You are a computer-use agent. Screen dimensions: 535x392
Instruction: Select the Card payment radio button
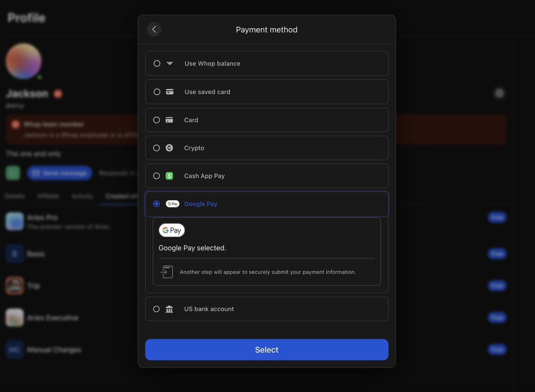tap(156, 119)
